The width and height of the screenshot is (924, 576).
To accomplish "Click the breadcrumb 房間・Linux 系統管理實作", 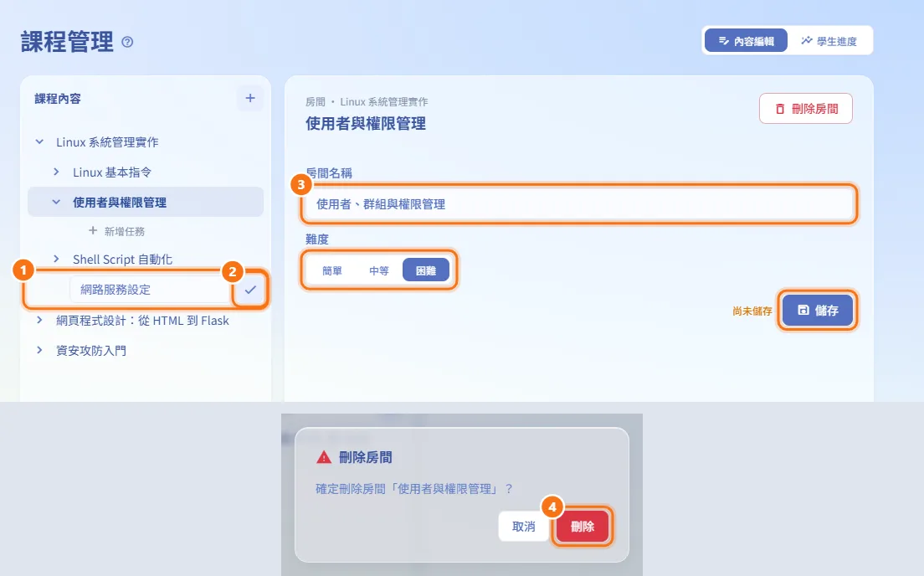I will 367,102.
